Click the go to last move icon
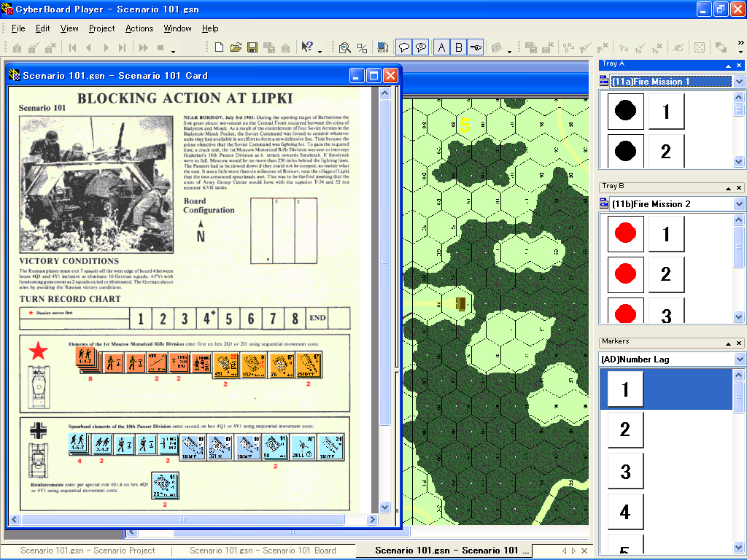 point(123,47)
